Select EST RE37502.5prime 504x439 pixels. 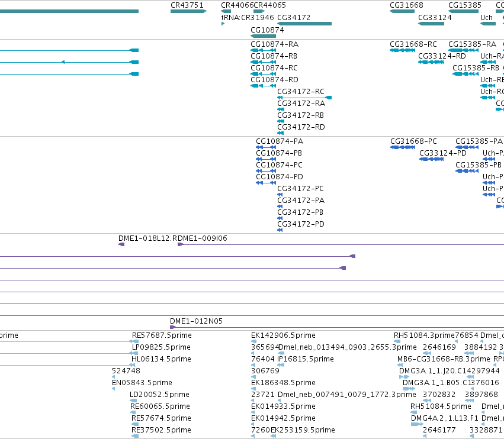point(161,430)
